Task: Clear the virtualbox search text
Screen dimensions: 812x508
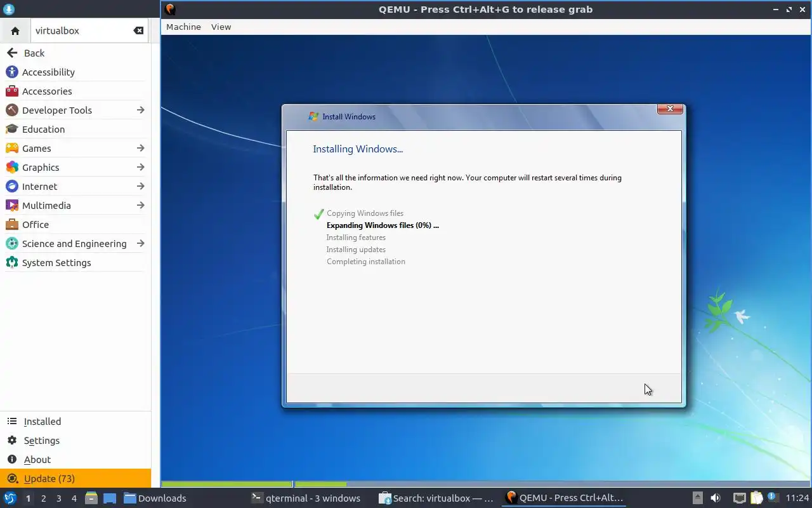Action: pyautogui.click(x=138, y=30)
